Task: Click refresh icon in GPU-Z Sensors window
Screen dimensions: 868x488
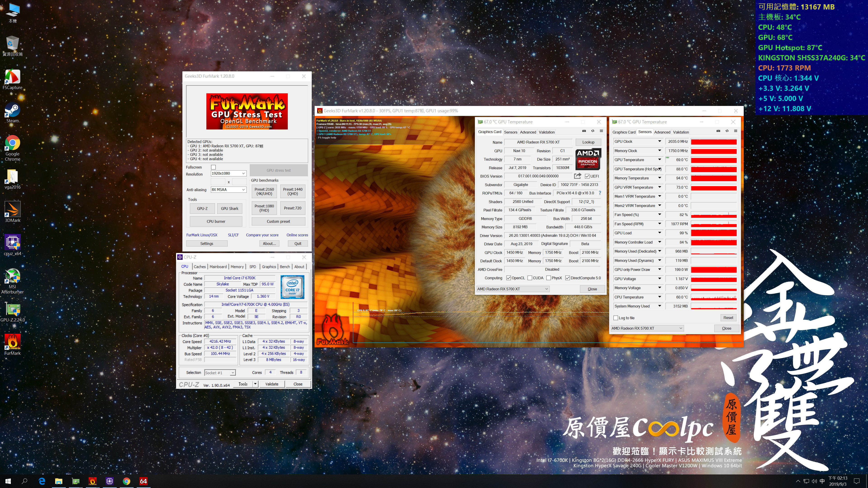Action: coord(727,131)
